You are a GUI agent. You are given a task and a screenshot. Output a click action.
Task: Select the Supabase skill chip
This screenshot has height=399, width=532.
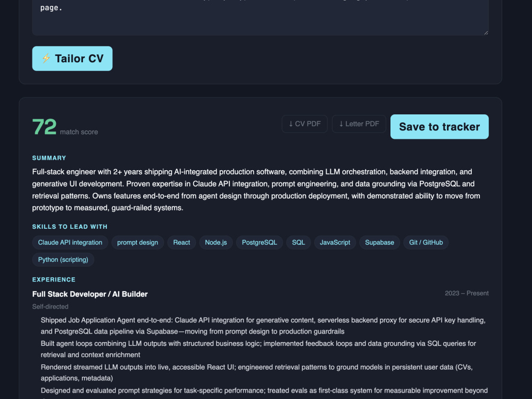(x=379, y=243)
